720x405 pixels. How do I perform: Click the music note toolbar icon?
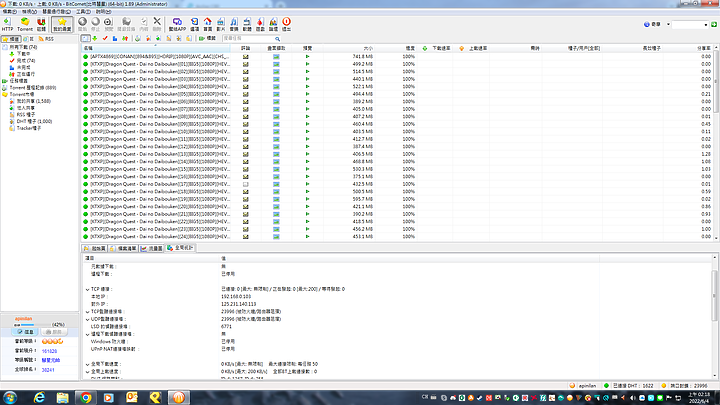(234, 24)
